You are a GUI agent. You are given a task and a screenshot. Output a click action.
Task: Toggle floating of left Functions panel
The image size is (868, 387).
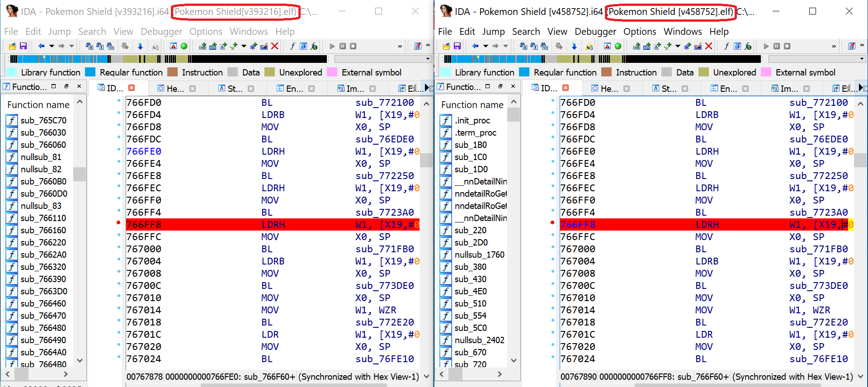click(66, 86)
